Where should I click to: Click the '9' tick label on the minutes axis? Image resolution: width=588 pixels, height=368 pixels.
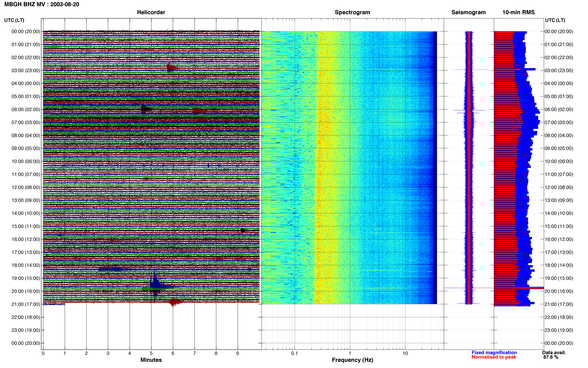tap(238, 353)
